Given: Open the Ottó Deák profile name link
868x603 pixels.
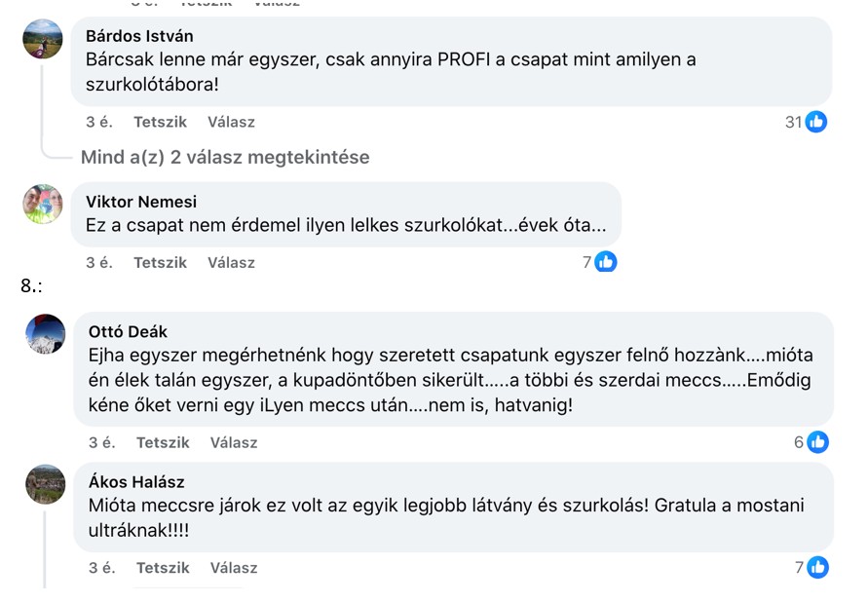Looking at the screenshot, I should (128, 331).
